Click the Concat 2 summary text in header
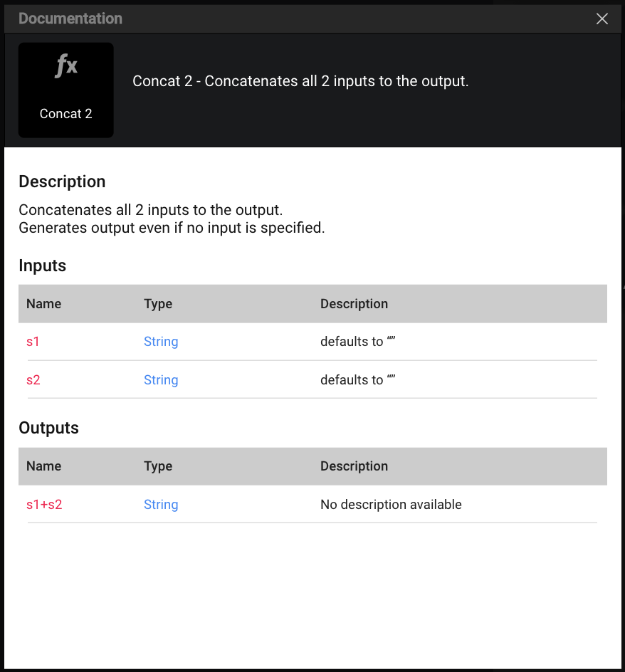Screen dimensions: 625x672 click(x=300, y=81)
